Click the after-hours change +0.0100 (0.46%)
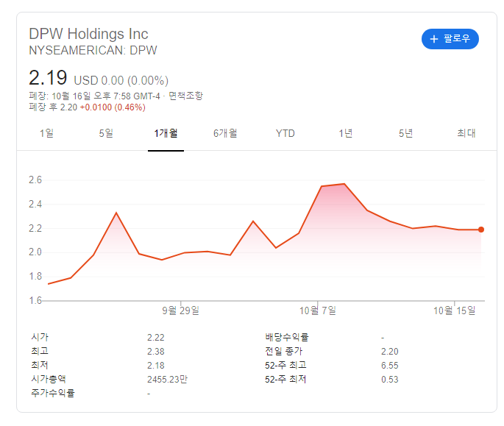Screen dimensions: 504x426 coord(113,107)
